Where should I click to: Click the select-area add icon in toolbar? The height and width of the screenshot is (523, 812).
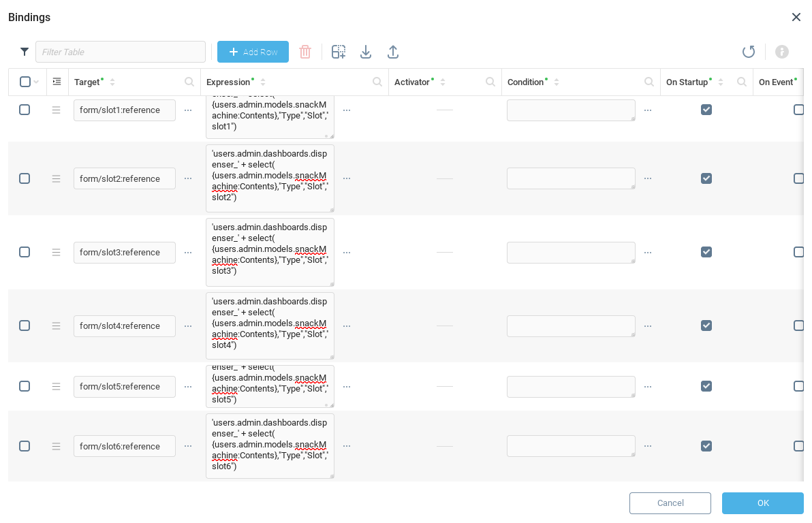click(x=339, y=52)
